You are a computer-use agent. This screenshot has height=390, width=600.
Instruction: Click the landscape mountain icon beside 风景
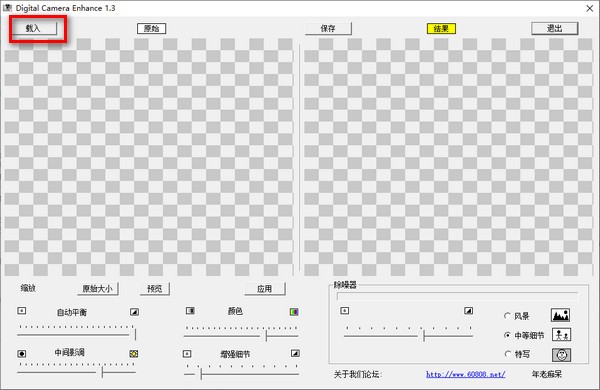point(561,315)
